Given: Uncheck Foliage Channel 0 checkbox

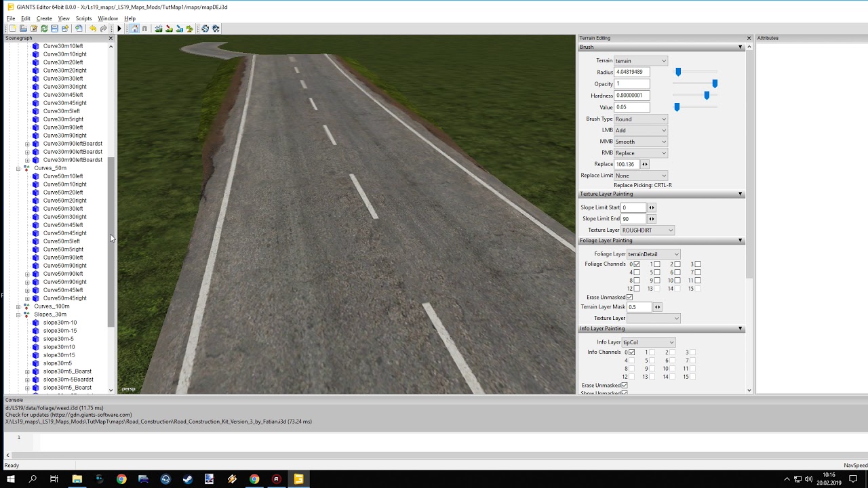Looking at the screenshot, I should coord(637,264).
